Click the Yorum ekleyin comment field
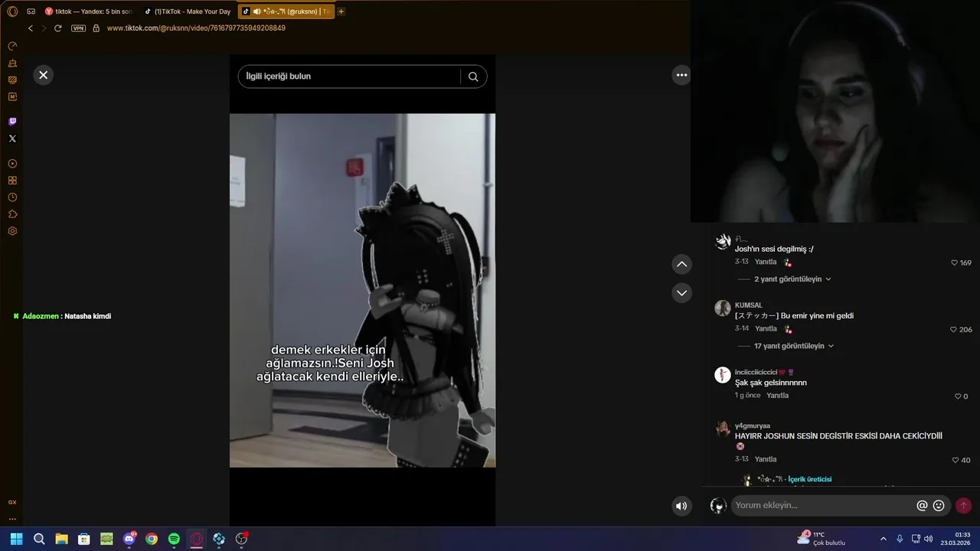980x551 pixels. tap(823, 505)
